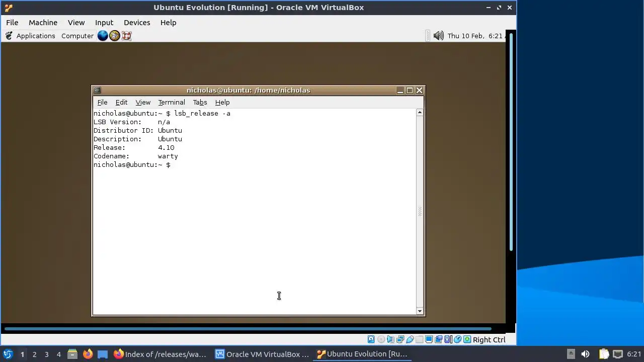Open the help lifebuoy icon in GNOME panel
Viewport: 644px width, 362px height.
[x=126, y=36]
